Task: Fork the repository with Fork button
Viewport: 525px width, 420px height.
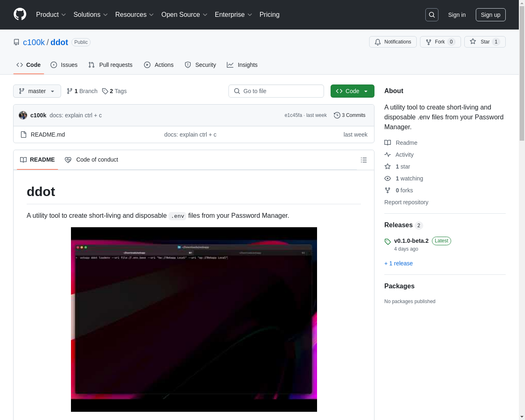Action: pyautogui.click(x=441, y=42)
